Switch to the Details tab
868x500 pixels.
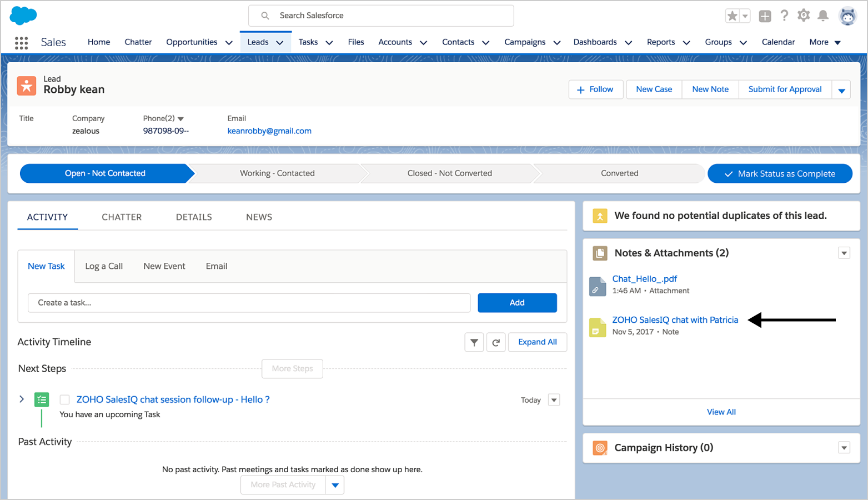click(194, 217)
